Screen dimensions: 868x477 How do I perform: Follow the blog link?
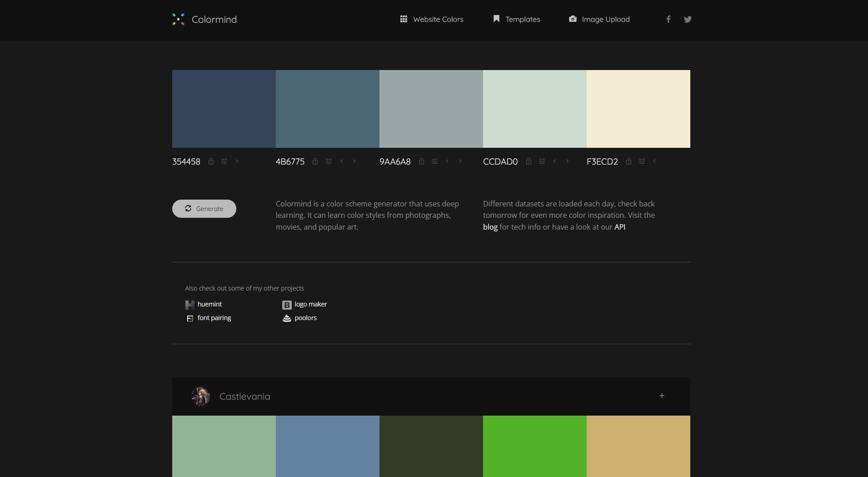(490, 227)
